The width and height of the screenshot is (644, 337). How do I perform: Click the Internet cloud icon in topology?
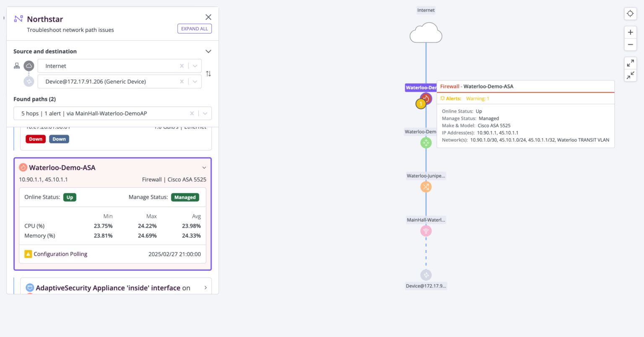[426, 33]
